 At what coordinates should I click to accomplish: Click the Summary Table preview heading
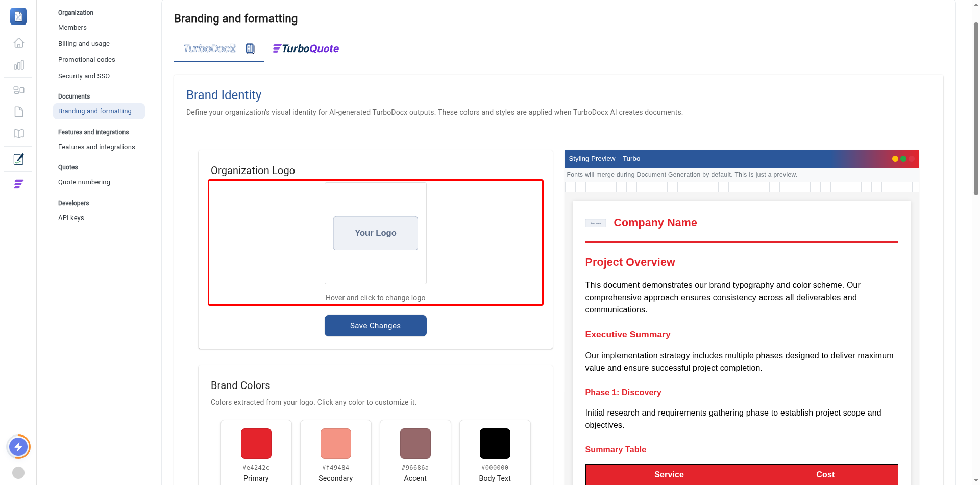616,450
